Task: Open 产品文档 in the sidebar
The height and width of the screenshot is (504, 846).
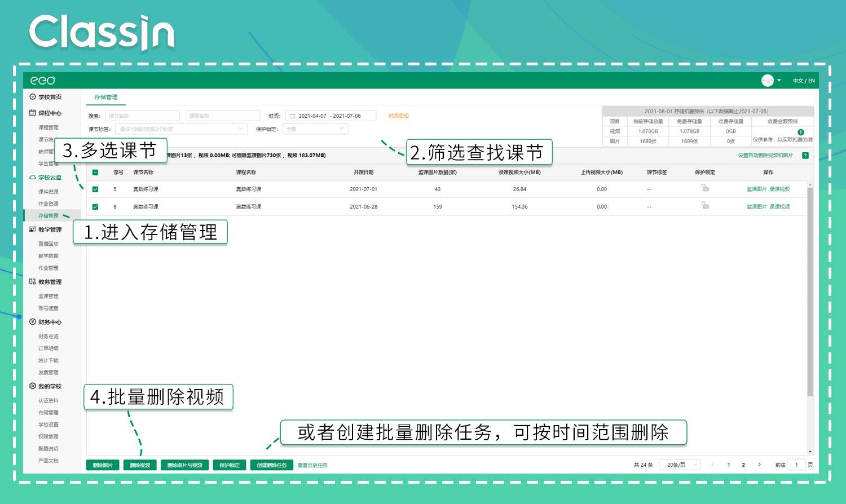Action: click(49, 461)
